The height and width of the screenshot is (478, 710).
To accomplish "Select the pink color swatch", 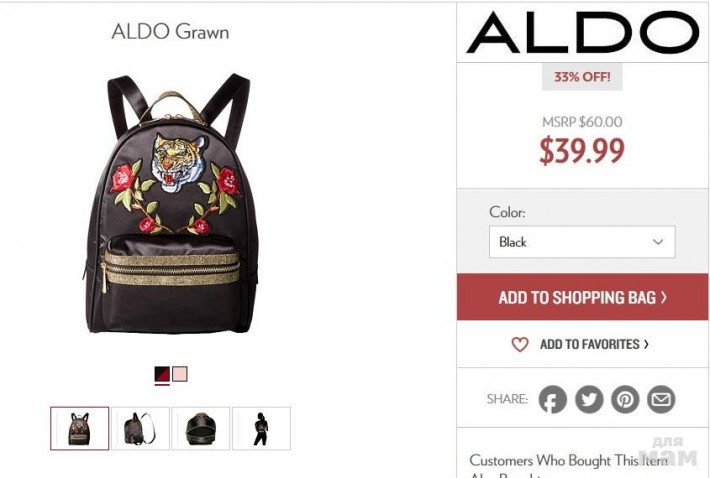I will tap(180, 374).
